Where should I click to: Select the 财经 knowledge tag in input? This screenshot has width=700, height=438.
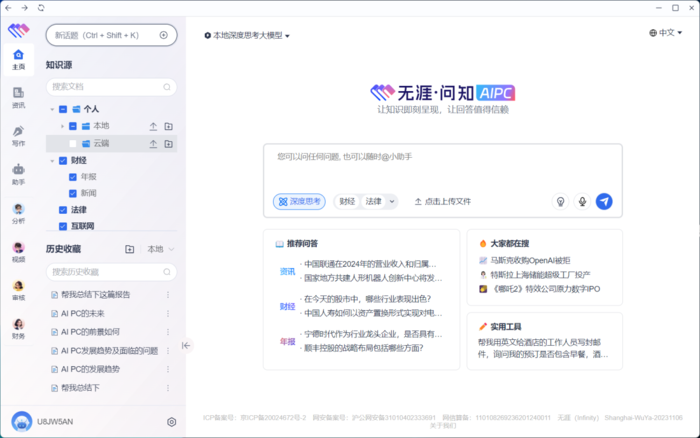(347, 201)
